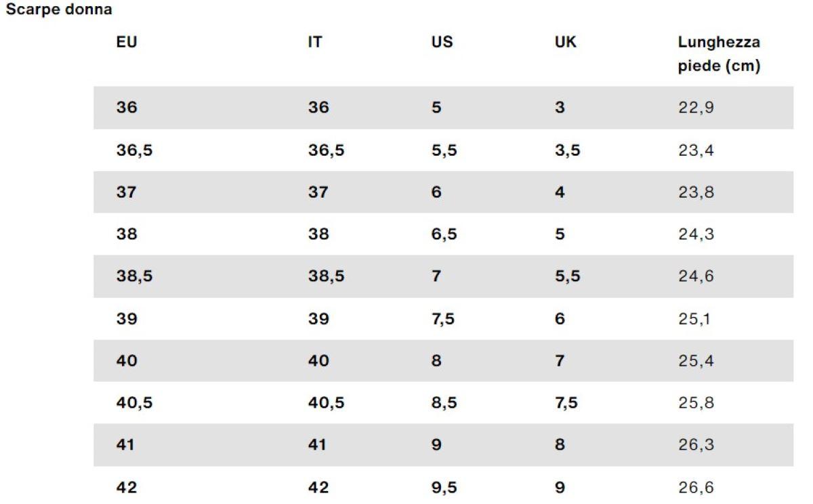Select UK size 3,5 cell

567,150
